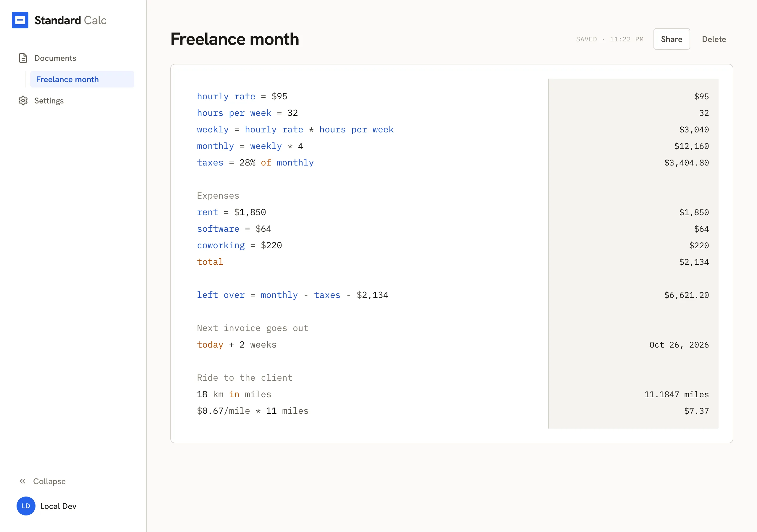Click the '18 km in miles' line

tap(234, 394)
